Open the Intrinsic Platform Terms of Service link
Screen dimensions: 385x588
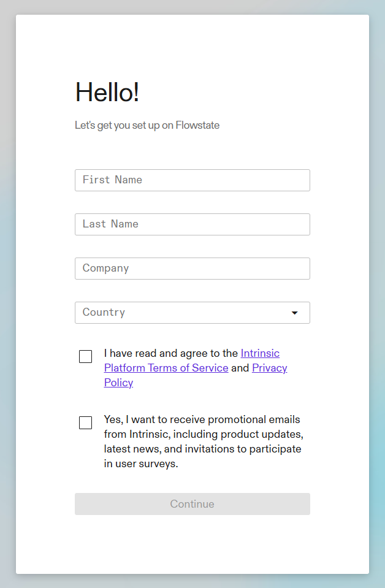click(x=166, y=368)
